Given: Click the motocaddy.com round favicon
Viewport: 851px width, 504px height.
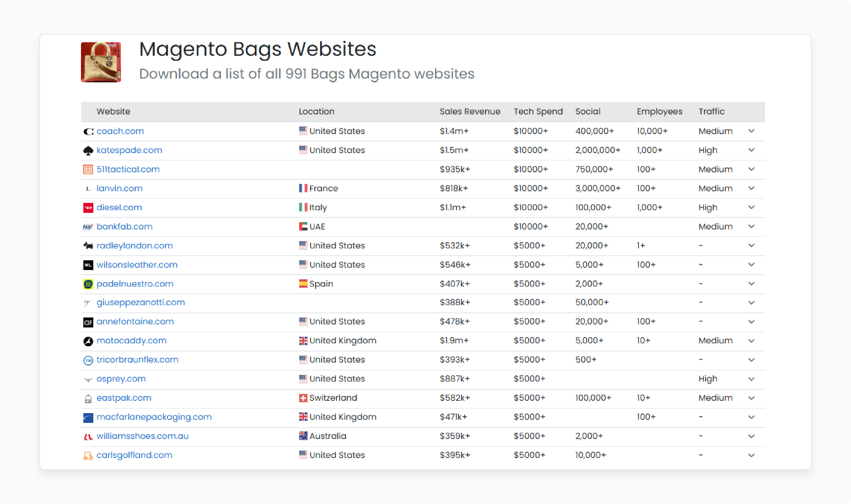Looking at the screenshot, I should tap(88, 341).
